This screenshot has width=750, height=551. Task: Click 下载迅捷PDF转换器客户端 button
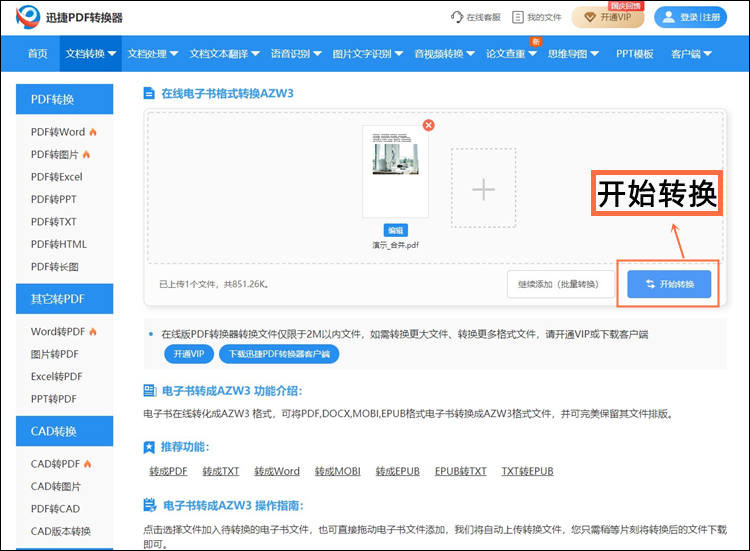[279, 354]
